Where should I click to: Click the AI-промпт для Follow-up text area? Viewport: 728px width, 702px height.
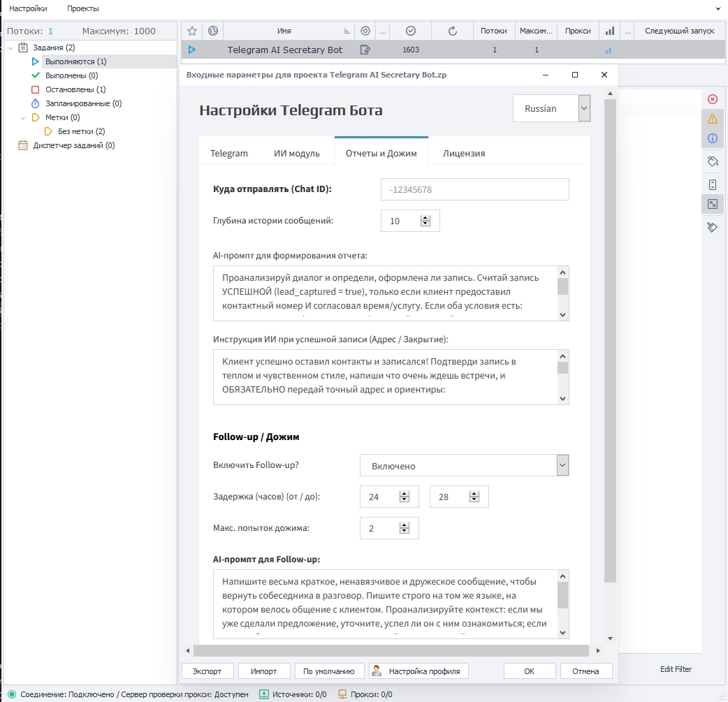coord(391,604)
